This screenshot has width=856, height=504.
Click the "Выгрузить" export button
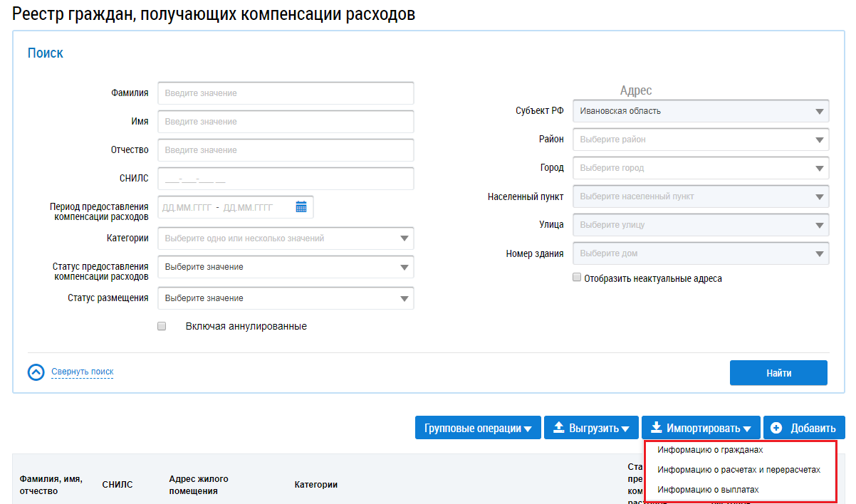pyautogui.click(x=591, y=428)
